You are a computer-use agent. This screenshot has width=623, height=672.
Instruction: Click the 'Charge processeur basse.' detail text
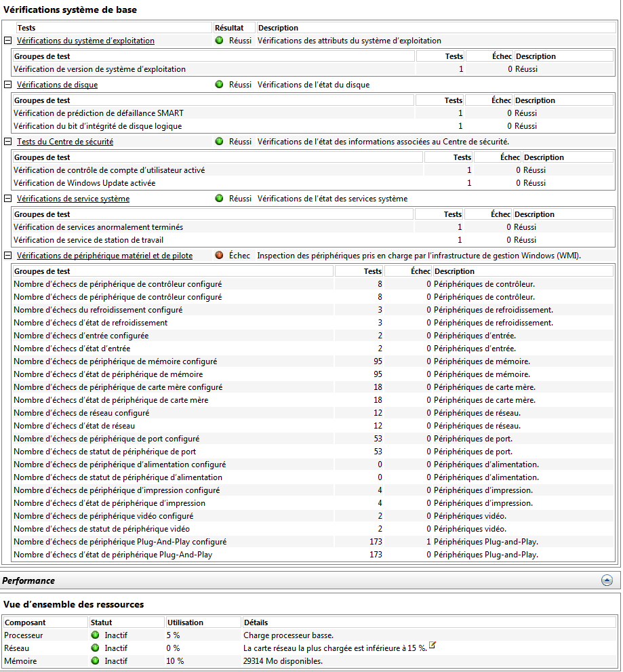[288, 635]
